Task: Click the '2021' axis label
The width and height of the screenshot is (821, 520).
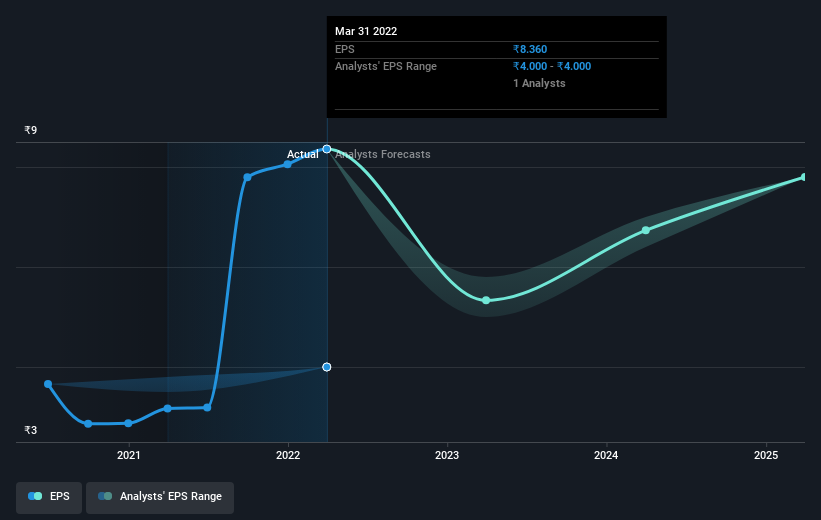Action: (x=129, y=455)
